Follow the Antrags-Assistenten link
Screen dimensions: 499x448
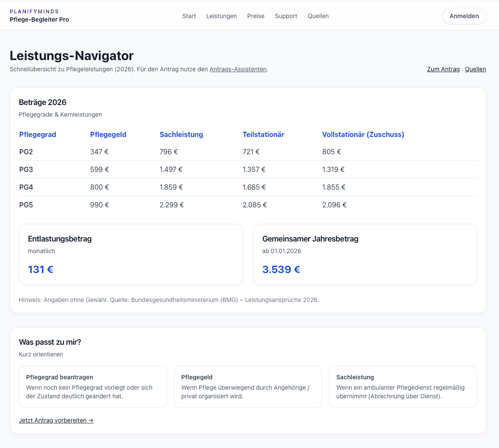(238, 69)
